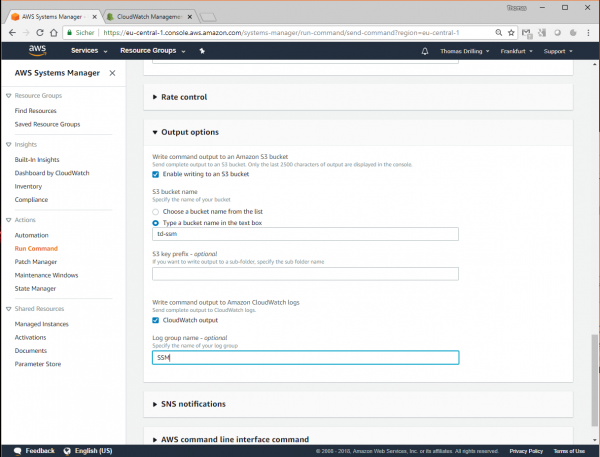Open Resource Groups dropdown in header

point(152,51)
